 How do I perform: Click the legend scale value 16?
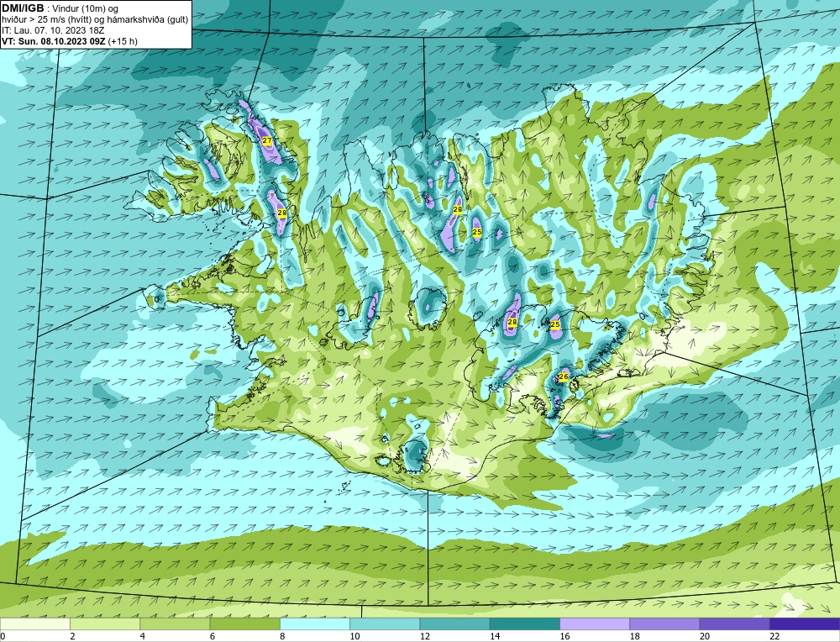pyautogui.click(x=564, y=636)
